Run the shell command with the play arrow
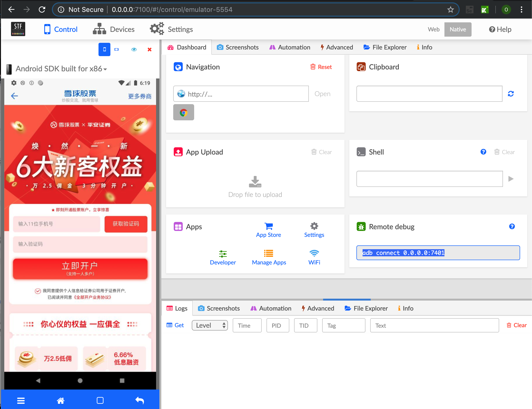 point(511,179)
